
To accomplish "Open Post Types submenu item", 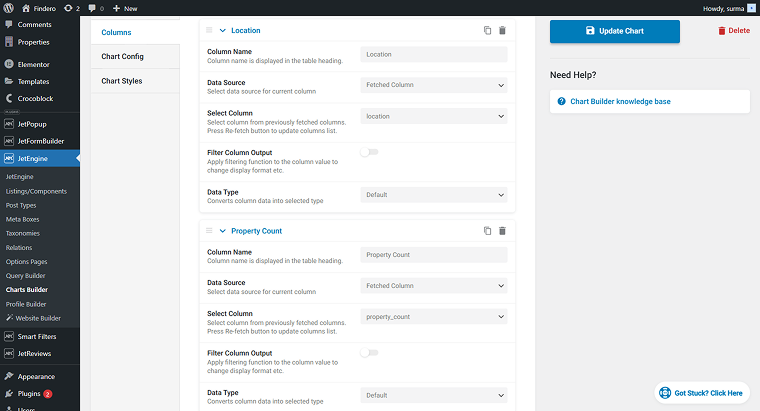I will pos(21,205).
